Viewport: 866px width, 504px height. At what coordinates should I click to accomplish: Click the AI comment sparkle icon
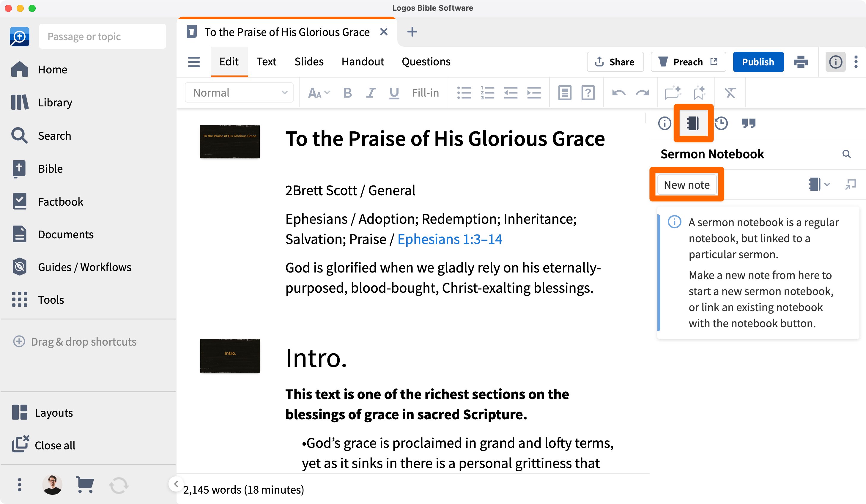point(673,93)
